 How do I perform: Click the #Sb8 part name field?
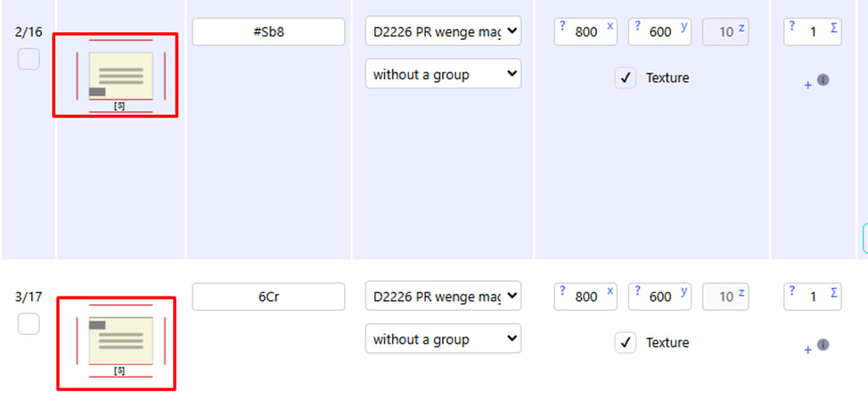point(268,32)
